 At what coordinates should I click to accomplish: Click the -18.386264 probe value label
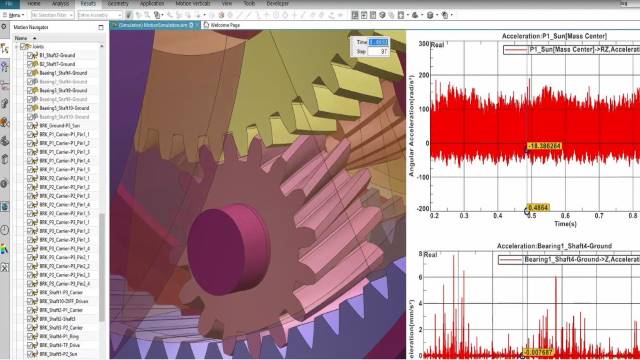[x=544, y=146]
